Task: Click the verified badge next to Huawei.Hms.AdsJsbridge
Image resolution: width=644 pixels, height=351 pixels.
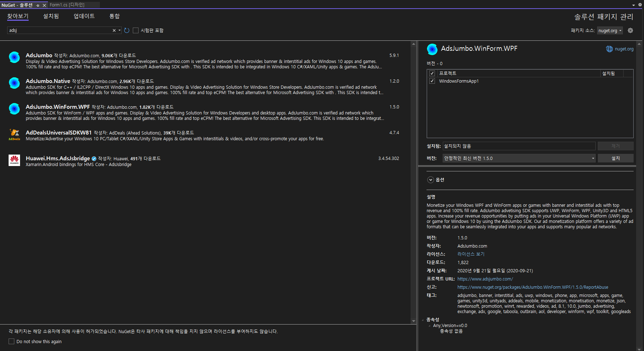Action: [x=94, y=159]
